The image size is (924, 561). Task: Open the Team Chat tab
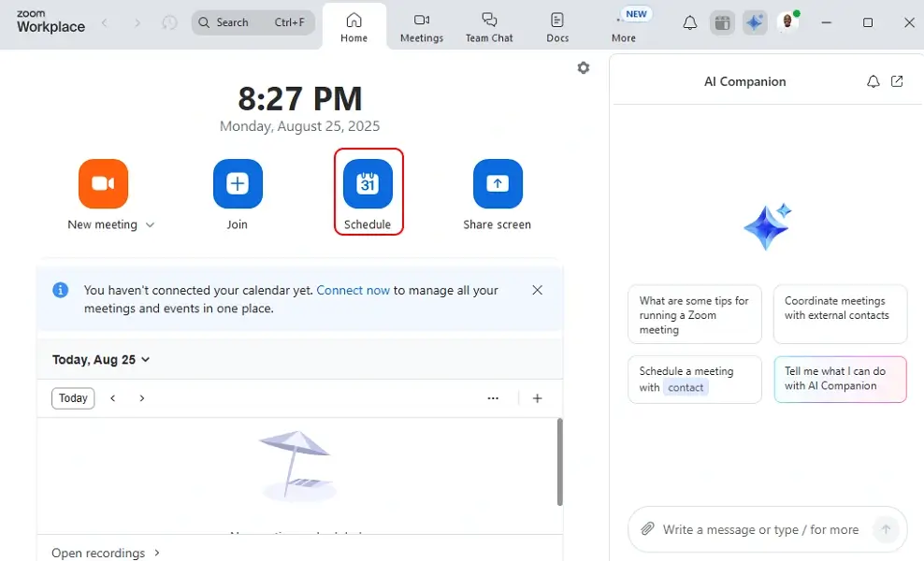click(x=489, y=27)
